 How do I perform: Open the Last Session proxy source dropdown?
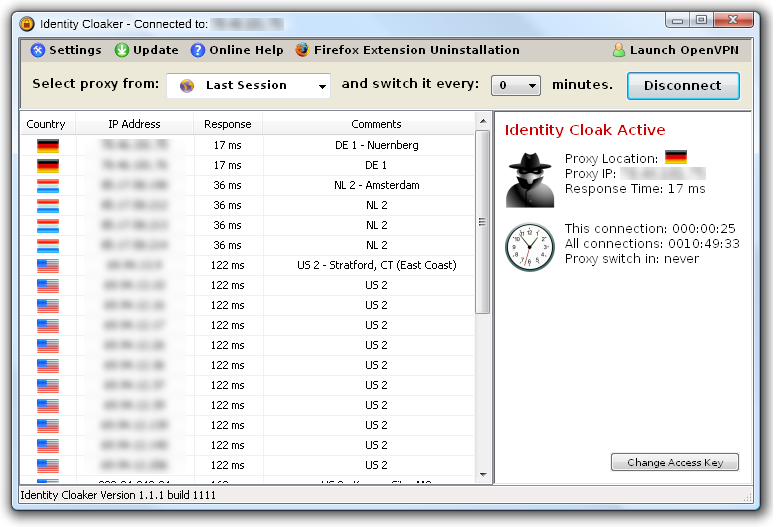coord(248,86)
